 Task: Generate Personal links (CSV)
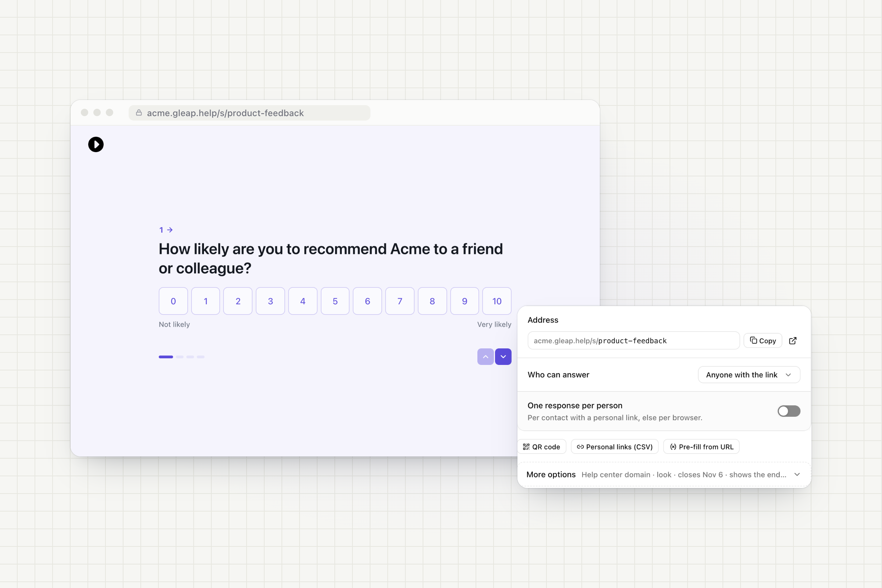tap(614, 447)
